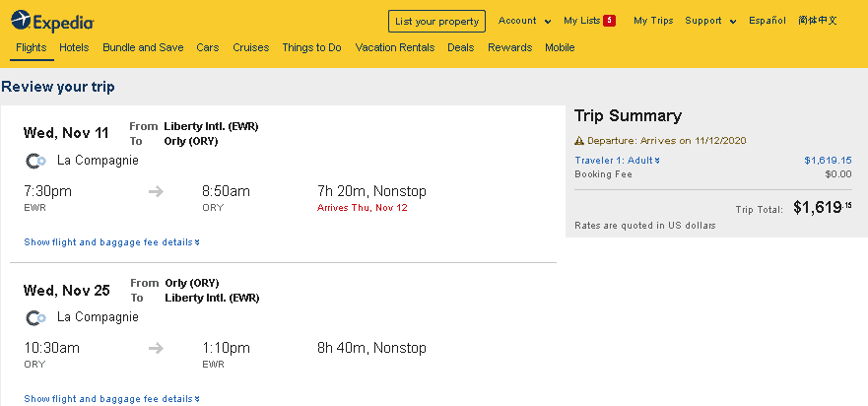The width and height of the screenshot is (868, 406).
Task: Go to the Cruises section
Action: (x=250, y=47)
